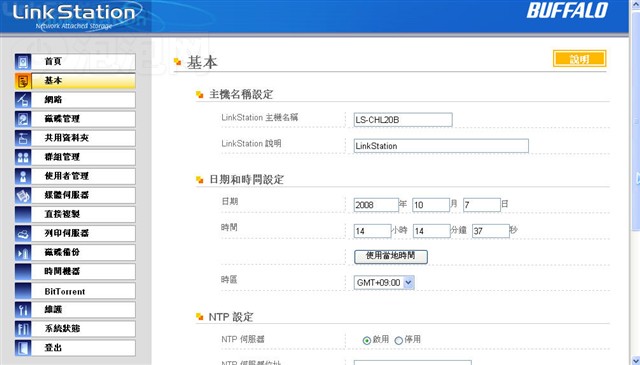
Task: Click the 磁碟管理 disk management icon
Action: pos(23,119)
